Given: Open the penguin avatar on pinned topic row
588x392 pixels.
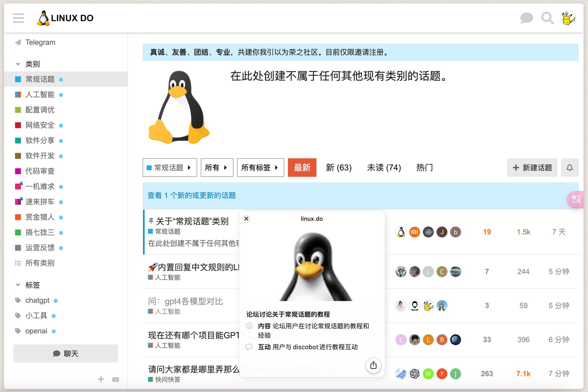Looking at the screenshot, I should click(401, 232).
